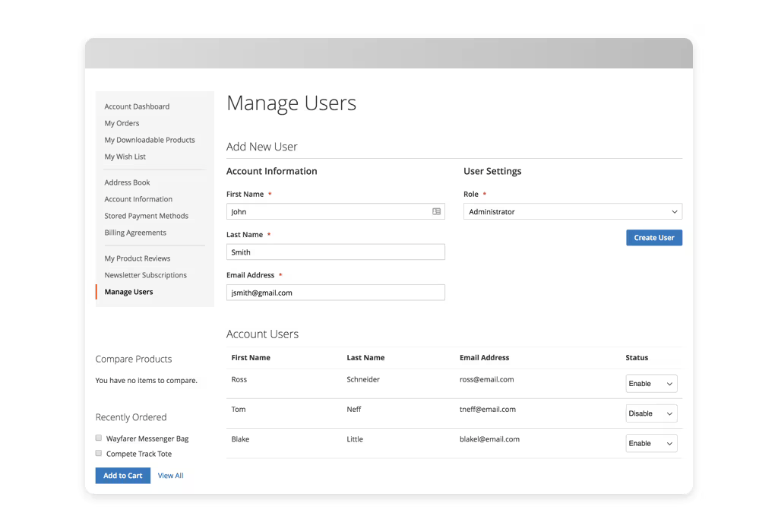Open the Role dropdown showing Administrator
This screenshot has width=778, height=532.
[x=572, y=212]
